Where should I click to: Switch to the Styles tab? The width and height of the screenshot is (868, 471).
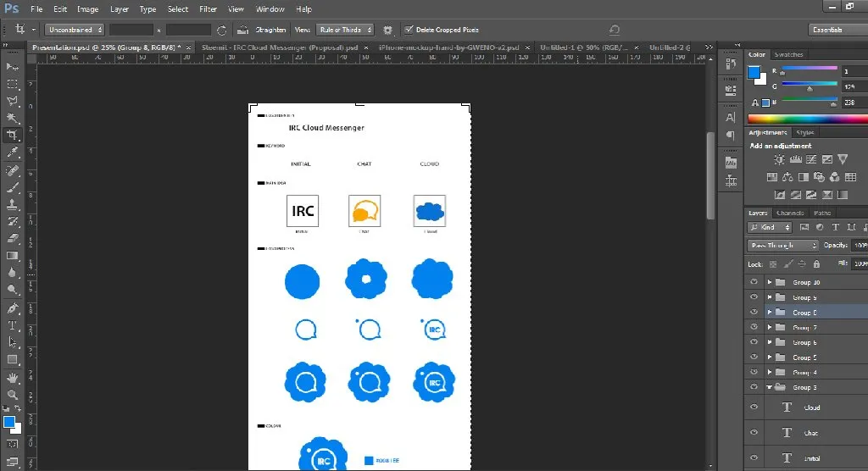pyautogui.click(x=805, y=133)
